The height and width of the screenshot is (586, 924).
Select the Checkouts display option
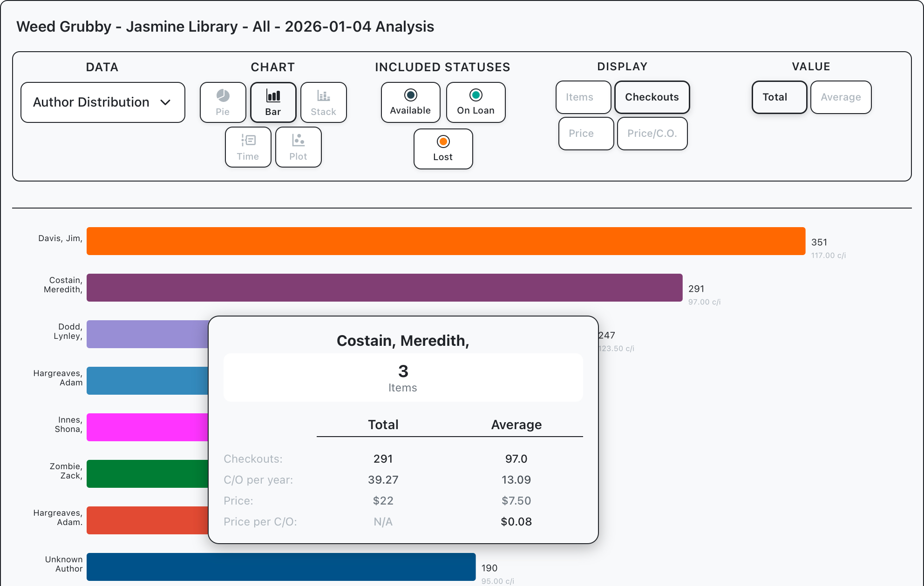pyautogui.click(x=652, y=97)
